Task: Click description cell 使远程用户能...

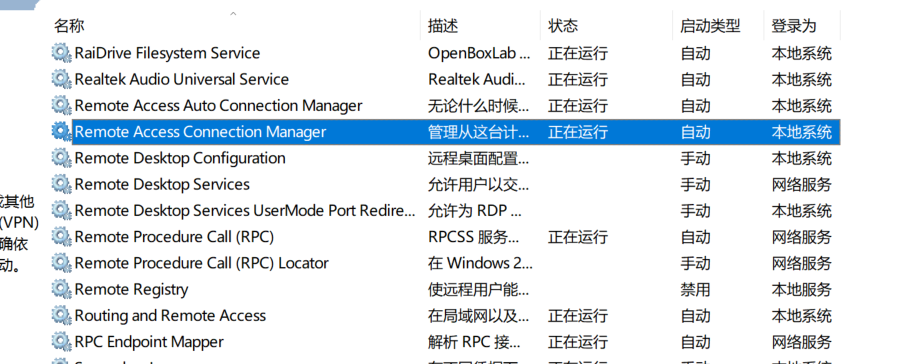Action: [478, 289]
